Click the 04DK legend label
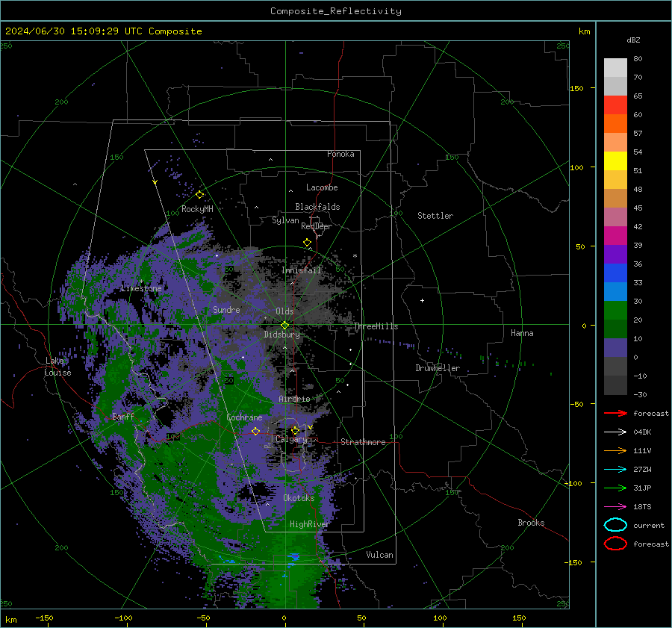 click(x=642, y=432)
